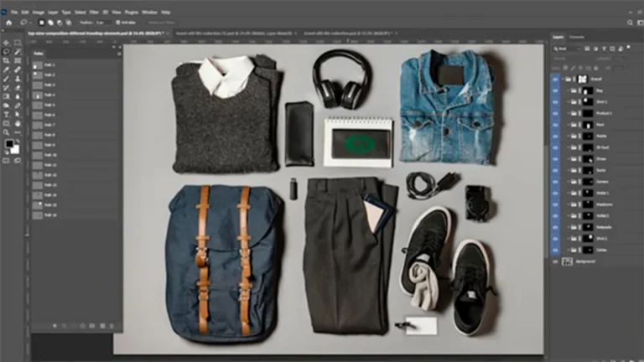The width and height of the screenshot is (644, 362).
Task: Select the Hand tool
Action: click(18, 123)
